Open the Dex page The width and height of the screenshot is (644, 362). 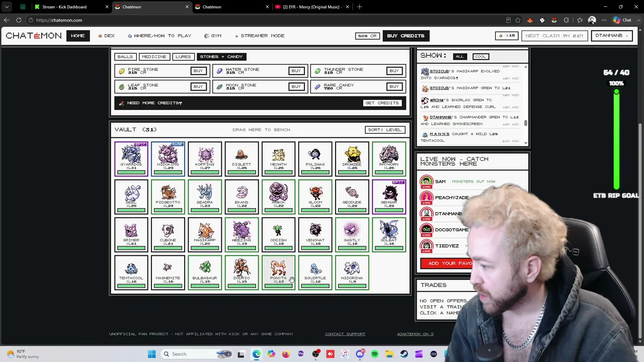point(107,36)
